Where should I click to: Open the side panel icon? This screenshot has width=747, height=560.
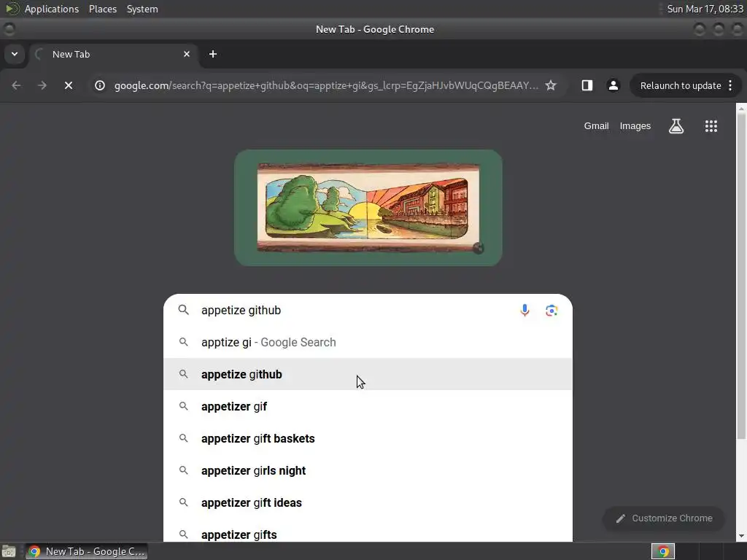click(587, 85)
